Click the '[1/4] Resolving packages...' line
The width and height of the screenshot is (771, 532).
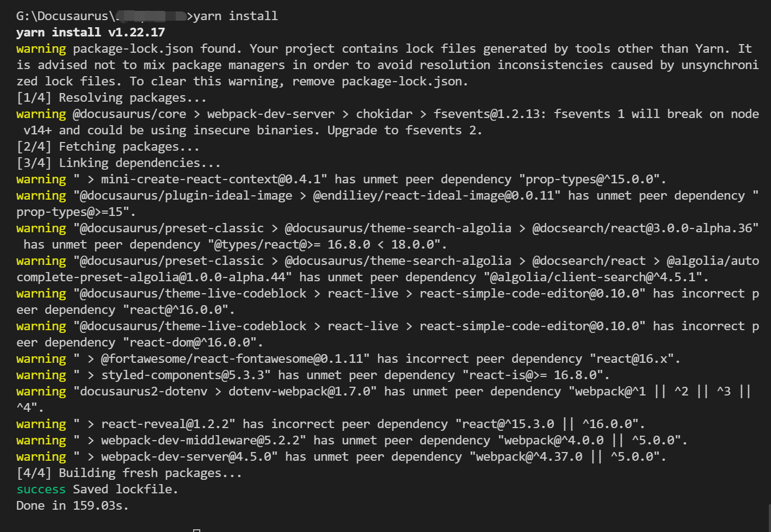pos(112,98)
